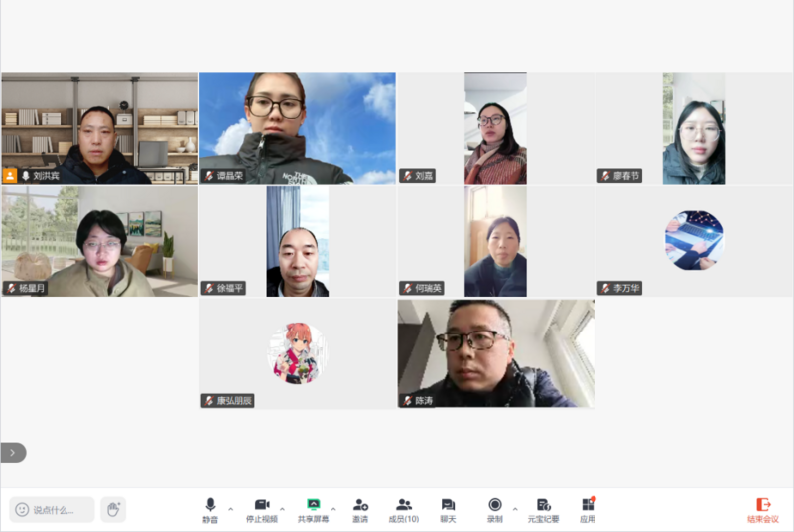Click muted mic icon on 徐福平 label
This screenshot has height=532, width=794.
209,289
